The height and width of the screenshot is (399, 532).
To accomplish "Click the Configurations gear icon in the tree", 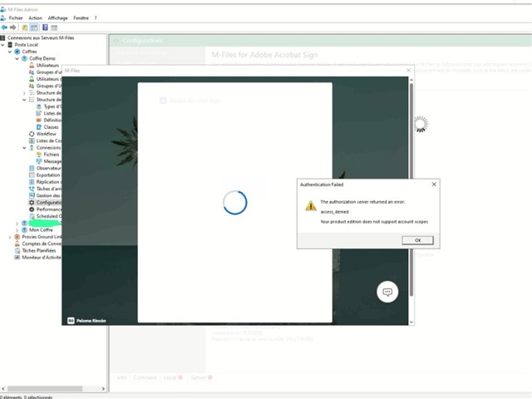I will point(32,202).
